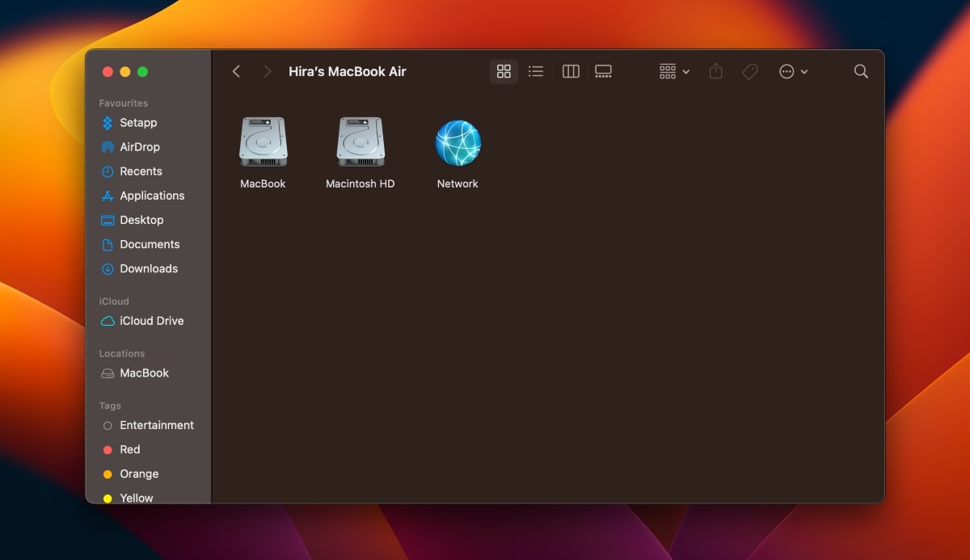Select MacBook under Locations
The height and width of the screenshot is (560, 970).
coord(144,373)
